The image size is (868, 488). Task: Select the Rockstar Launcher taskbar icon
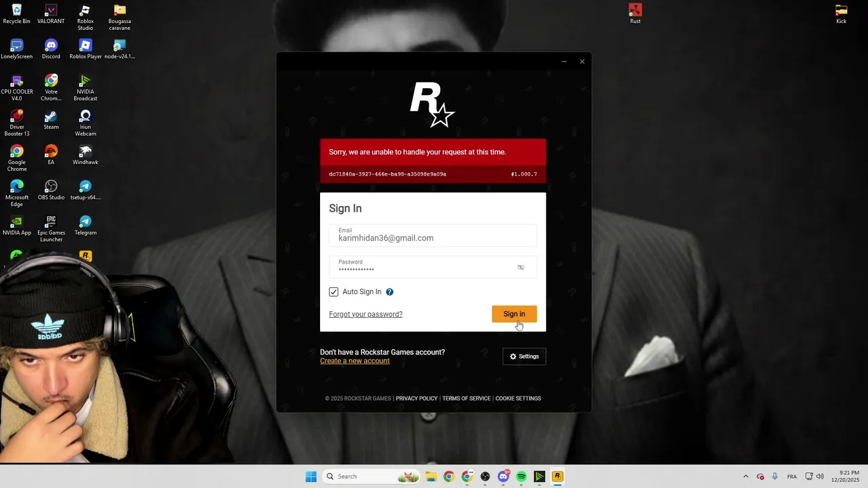[x=557, y=476]
